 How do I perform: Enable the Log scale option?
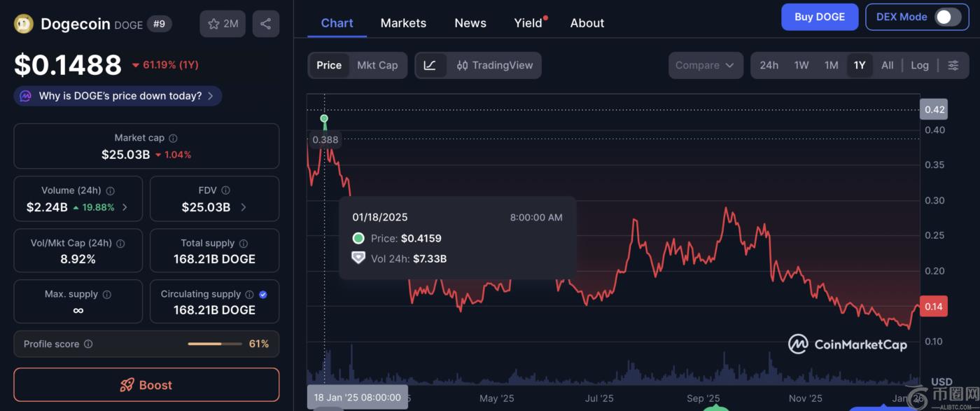tap(919, 65)
